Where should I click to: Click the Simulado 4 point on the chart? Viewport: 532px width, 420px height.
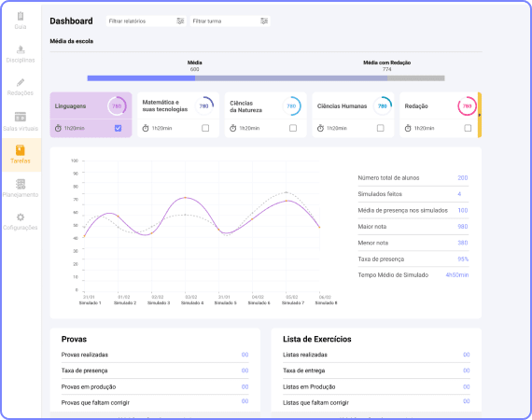pyautogui.click(x=185, y=198)
